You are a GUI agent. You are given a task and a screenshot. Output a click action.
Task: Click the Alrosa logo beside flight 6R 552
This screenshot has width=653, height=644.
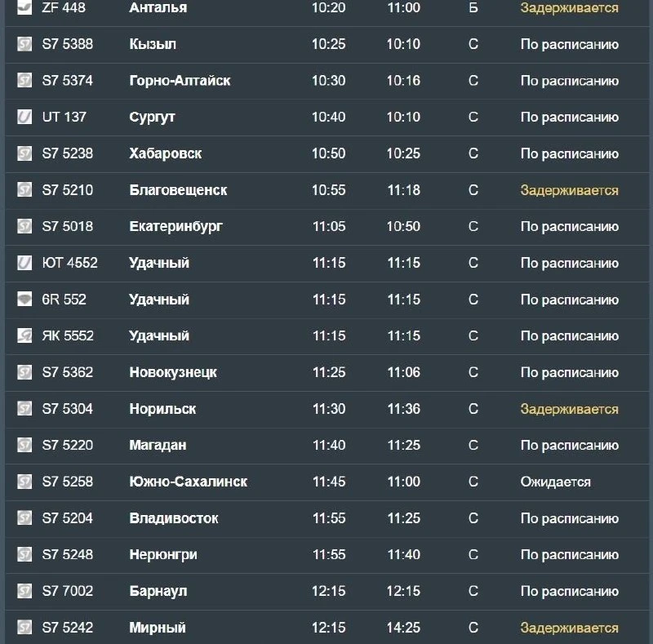(x=24, y=299)
